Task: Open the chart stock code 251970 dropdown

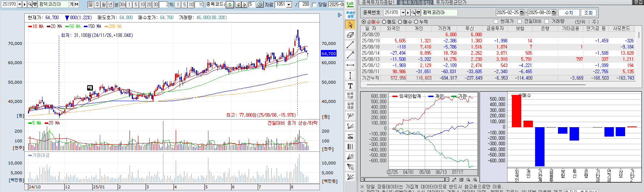Action: pos(20,4)
